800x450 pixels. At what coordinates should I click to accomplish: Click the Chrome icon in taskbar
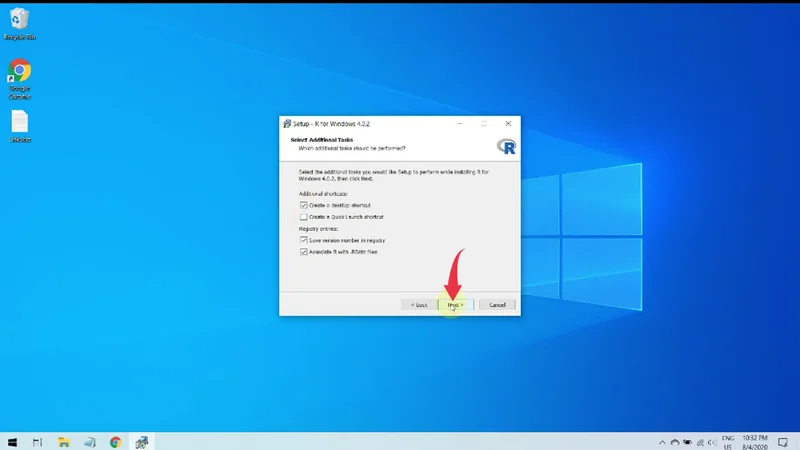tap(115, 441)
